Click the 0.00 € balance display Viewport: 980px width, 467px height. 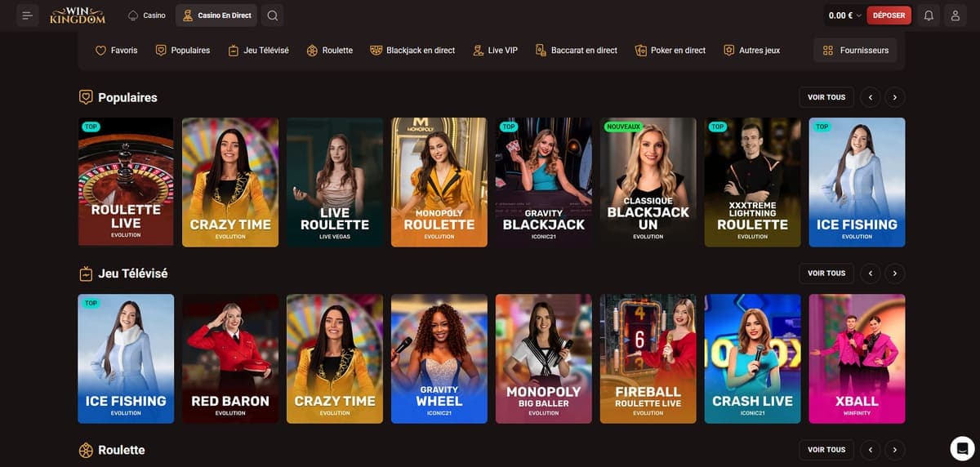click(x=844, y=16)
